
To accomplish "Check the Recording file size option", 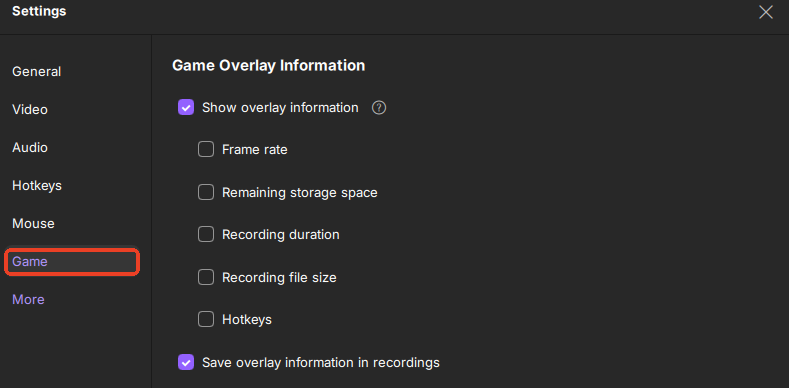I will pyautogui.click(x=206, y=277).
